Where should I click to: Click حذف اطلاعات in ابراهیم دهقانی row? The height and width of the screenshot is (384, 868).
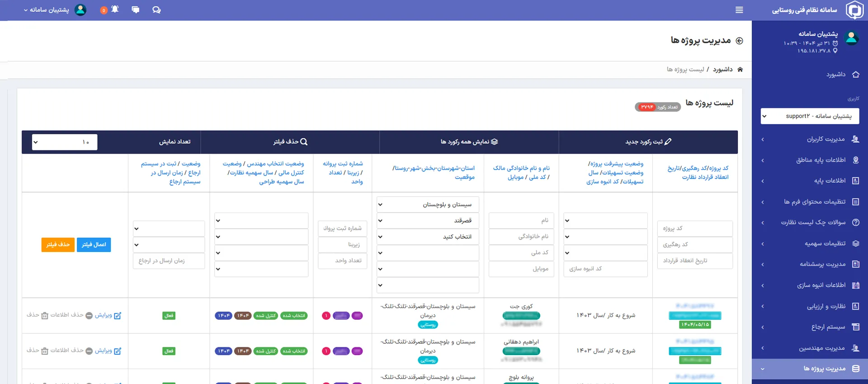(x=67, y=350)
